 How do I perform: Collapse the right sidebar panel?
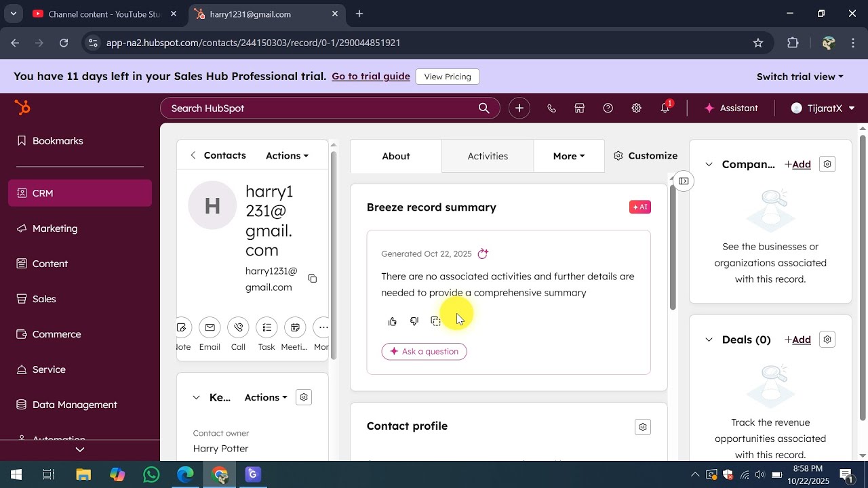coord(684,181)
